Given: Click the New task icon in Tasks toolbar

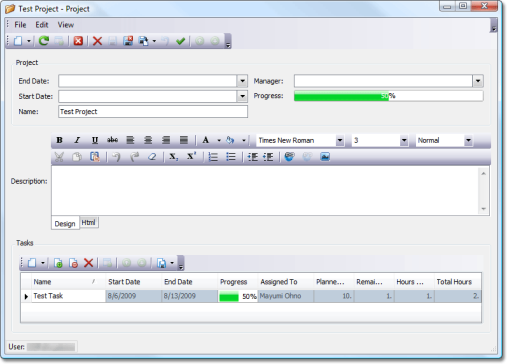Looking at the screenshot, I should pyautogui.click(x=32, y=263).
